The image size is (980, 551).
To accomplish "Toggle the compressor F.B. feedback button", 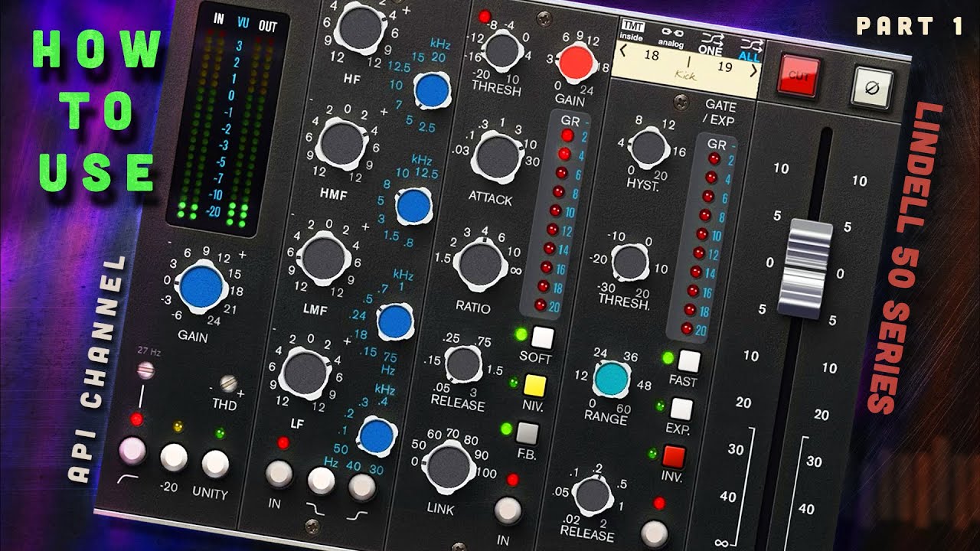I will [x=526, y=434].
